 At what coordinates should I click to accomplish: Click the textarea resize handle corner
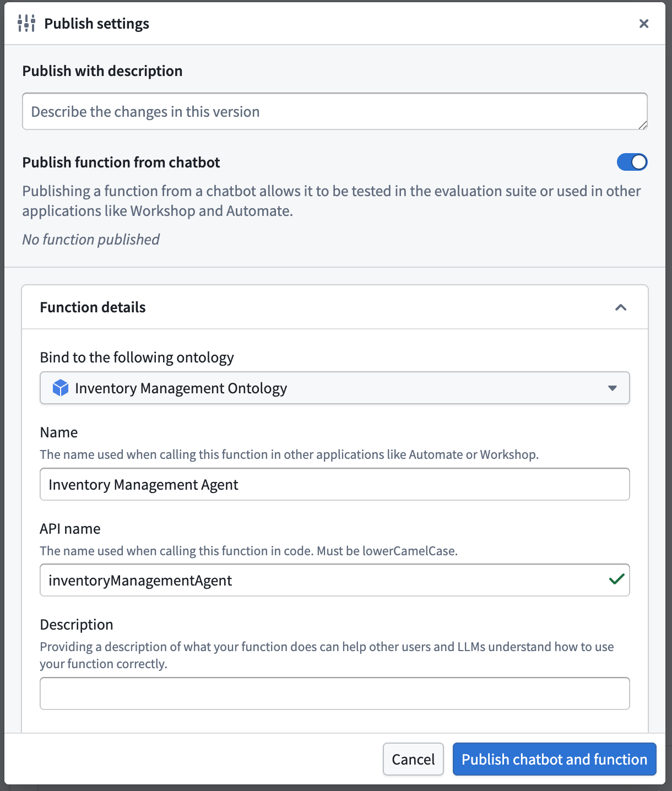click(643, 125)
